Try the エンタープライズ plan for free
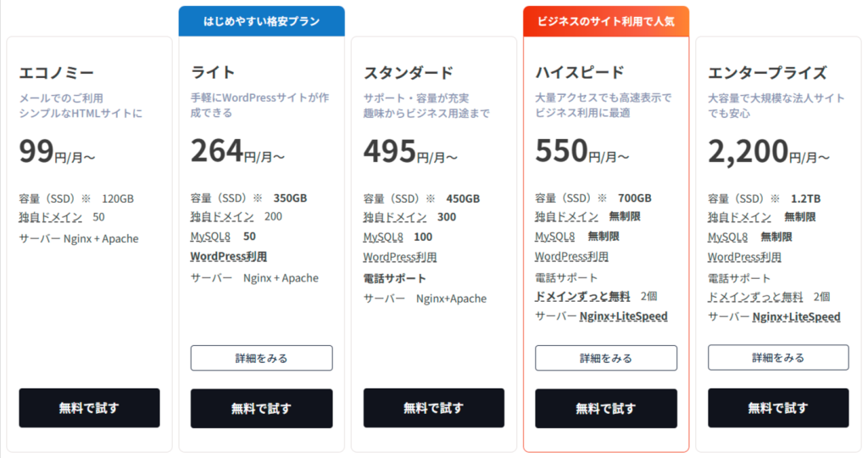 point(778,408)
